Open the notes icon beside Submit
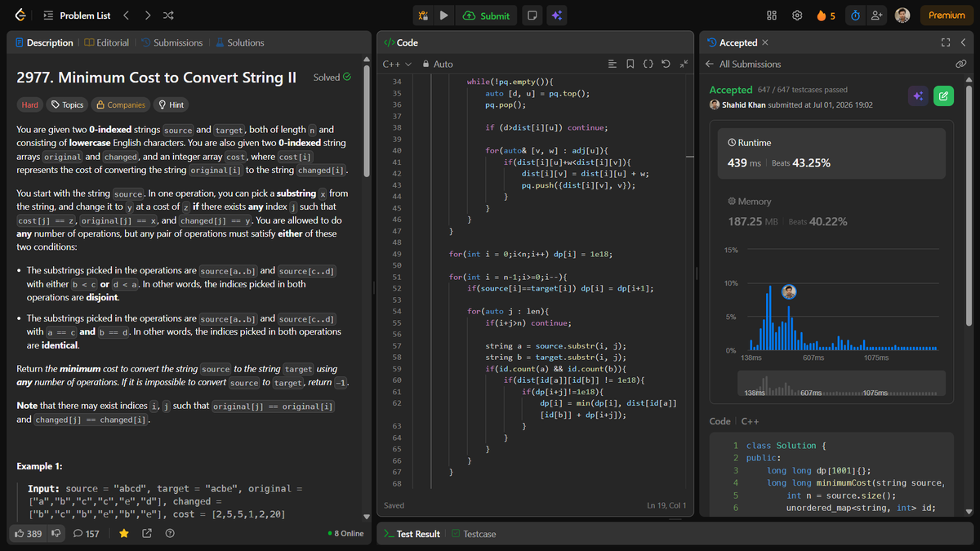The image size is (980, 551). (532, 16)
